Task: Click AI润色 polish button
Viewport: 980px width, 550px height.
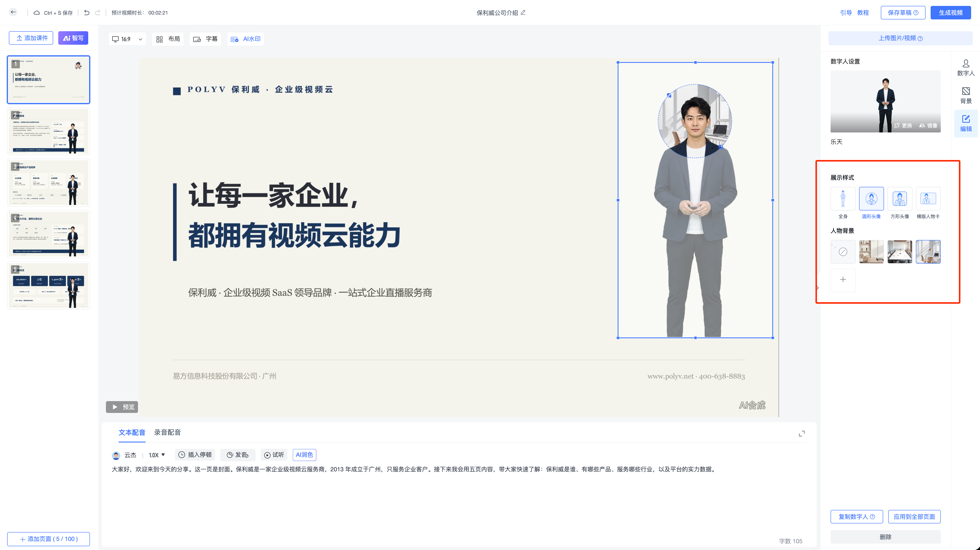Action: (x=304, y=455)
